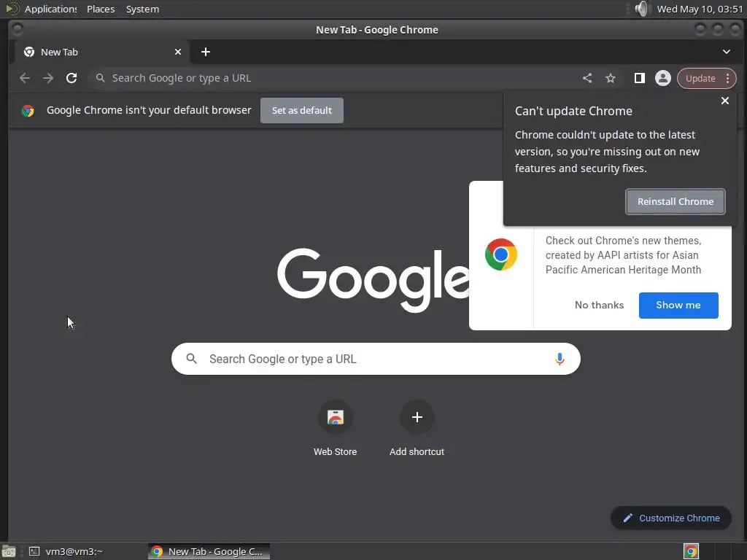
Task: Reload the page
Action: 71,78
